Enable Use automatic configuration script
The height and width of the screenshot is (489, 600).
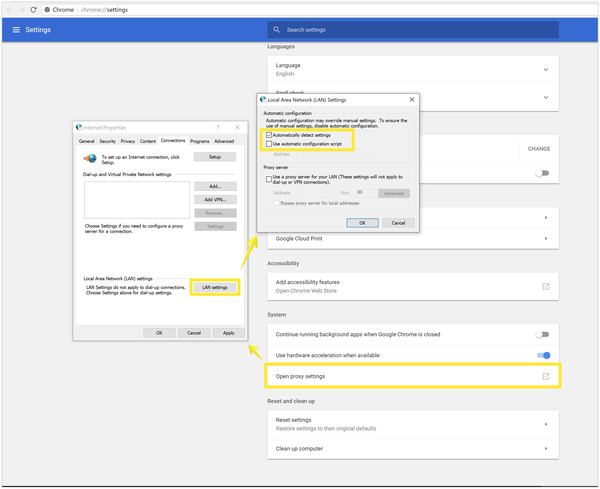click(x=269, y=144)
